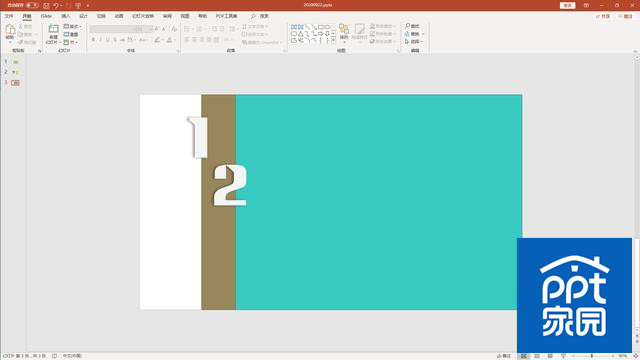Toggle the AutoSave switch
The width and height of the screenshot is (640, 360).
tap(32, 5)
